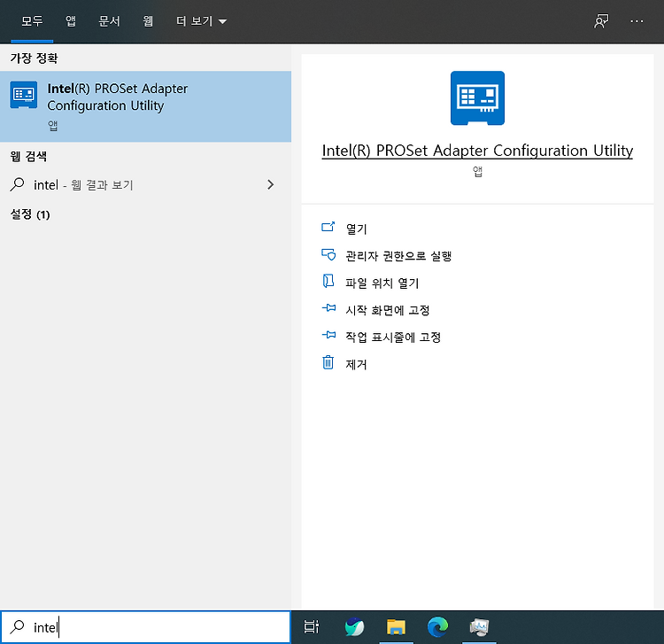The width and height of the screenshot is (664, 644).
Task: Click the run-as-admin shield icon
Action: [328, 254]
